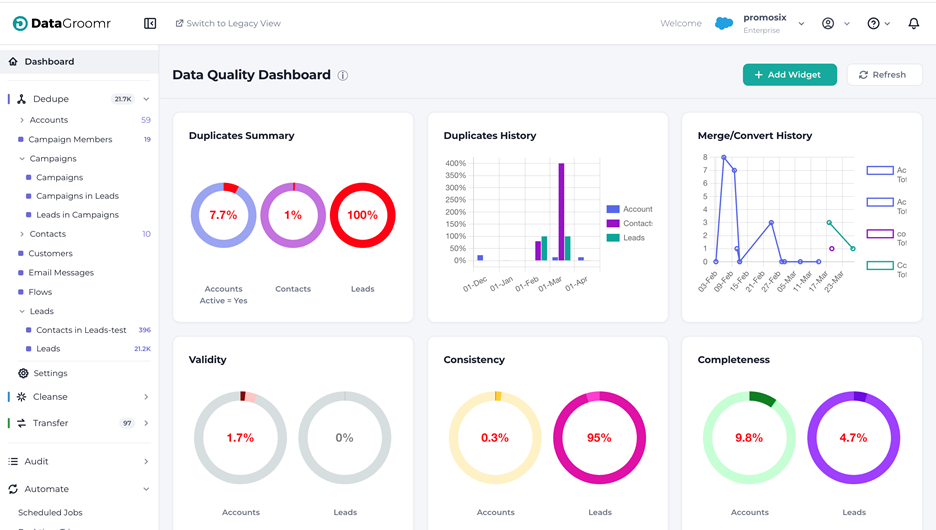Open Settings gear in sidebar
This screenshot has height=530, width=936.
23,373
